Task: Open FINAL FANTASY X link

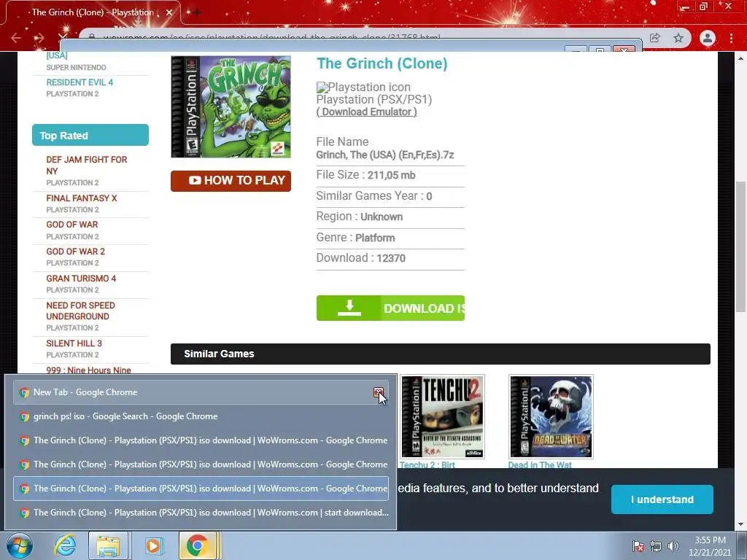Action: [82, 198]
